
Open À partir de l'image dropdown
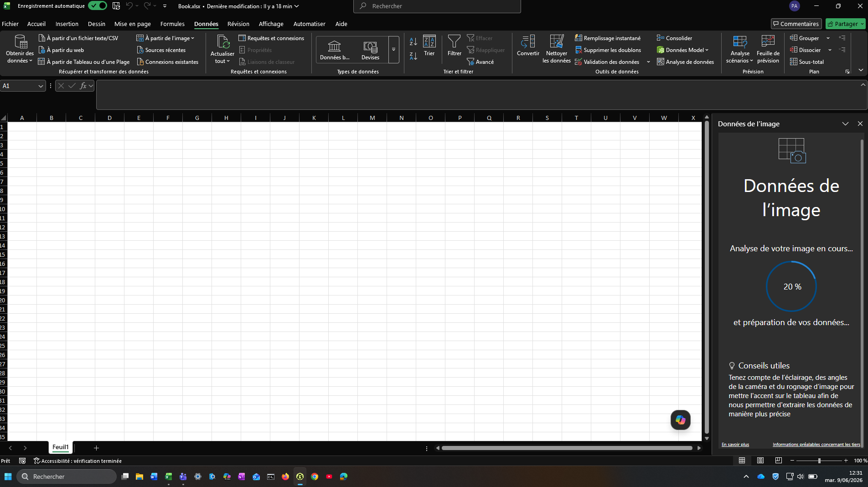pos(165,38)
